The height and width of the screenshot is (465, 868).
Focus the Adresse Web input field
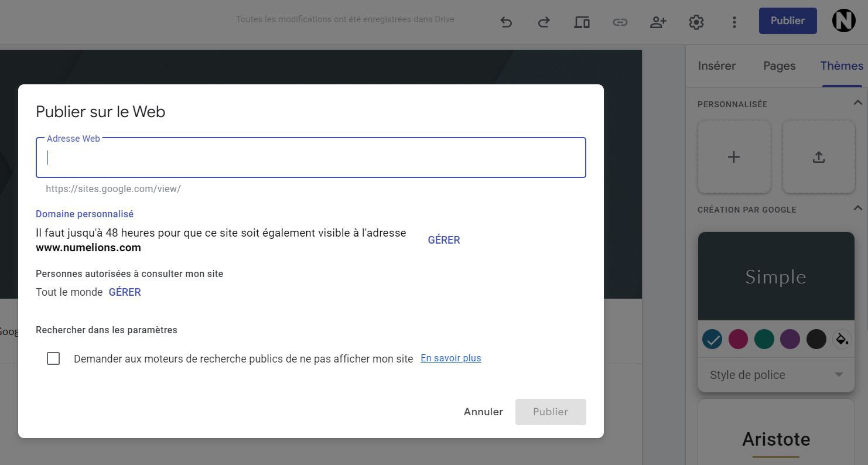tap(311, 158)
